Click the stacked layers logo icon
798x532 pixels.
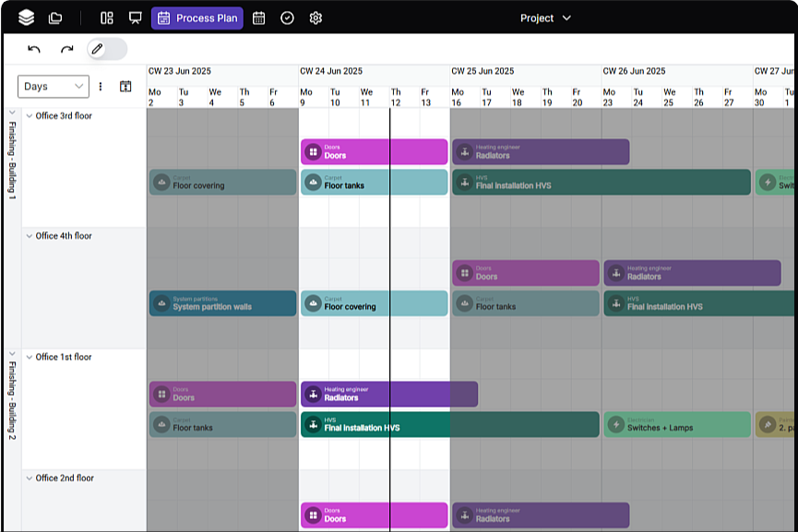[26, 18]
